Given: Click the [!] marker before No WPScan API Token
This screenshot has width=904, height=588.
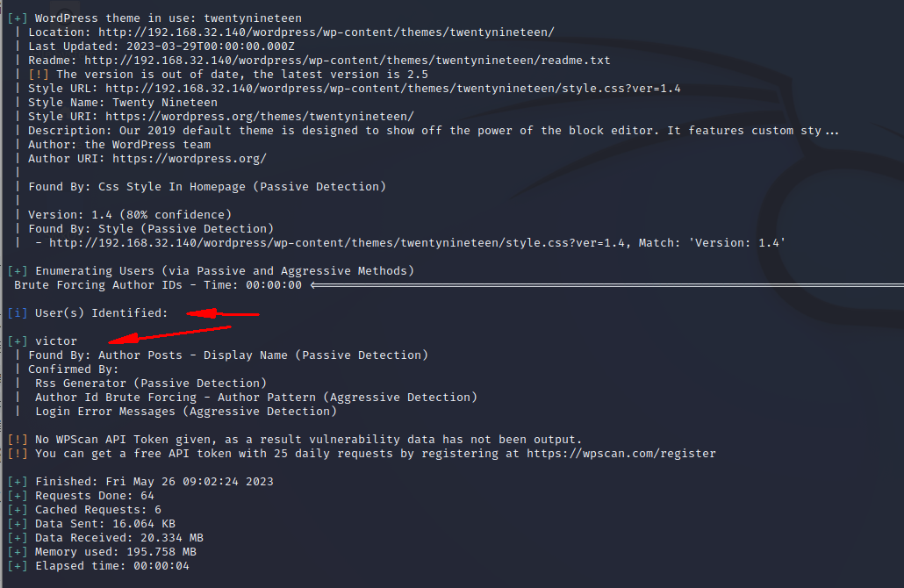Looking at the screenshot, I should (17, 440).
